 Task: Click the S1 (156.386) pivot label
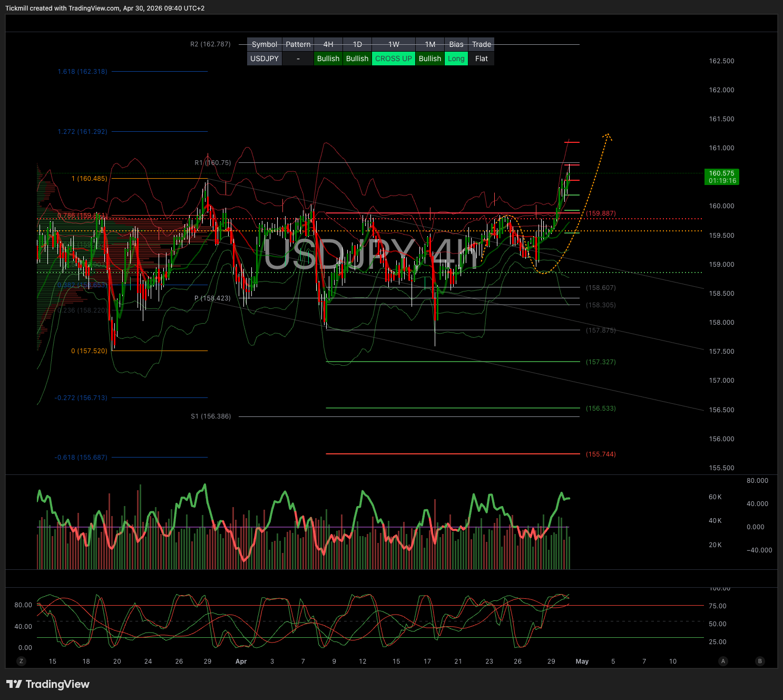click(211, 416)
